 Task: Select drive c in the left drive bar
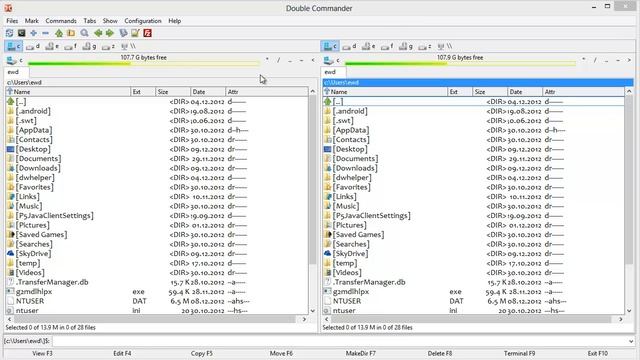[x=13, y=47]
